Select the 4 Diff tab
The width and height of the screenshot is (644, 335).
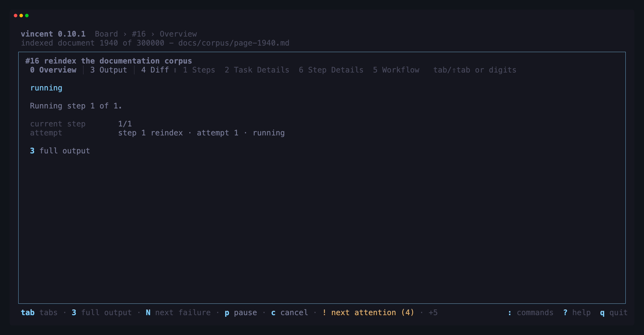pyautogui.click(x=155, y=70)
